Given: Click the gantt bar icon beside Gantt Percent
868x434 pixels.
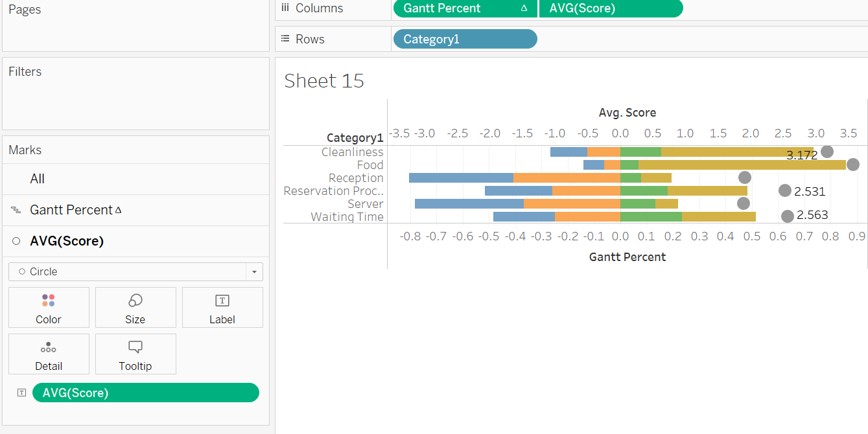Looking at the screenshot, I should click(x=16, y=210).
